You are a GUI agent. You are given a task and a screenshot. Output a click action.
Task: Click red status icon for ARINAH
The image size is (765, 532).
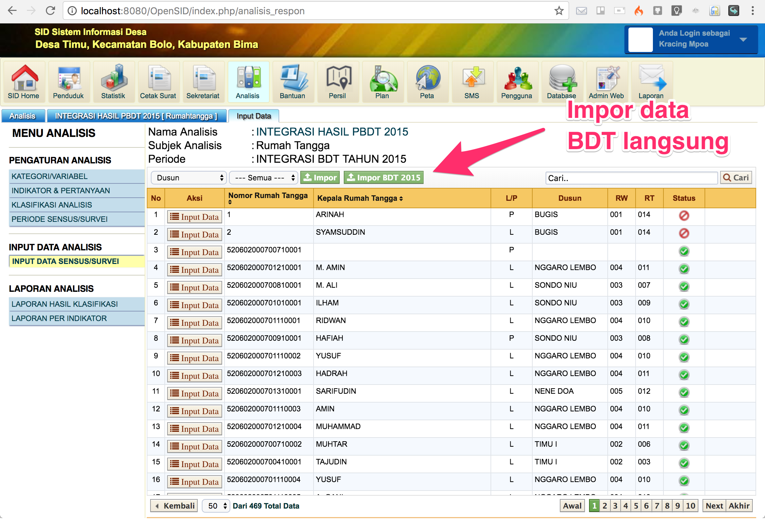click(x=684, y=215)
